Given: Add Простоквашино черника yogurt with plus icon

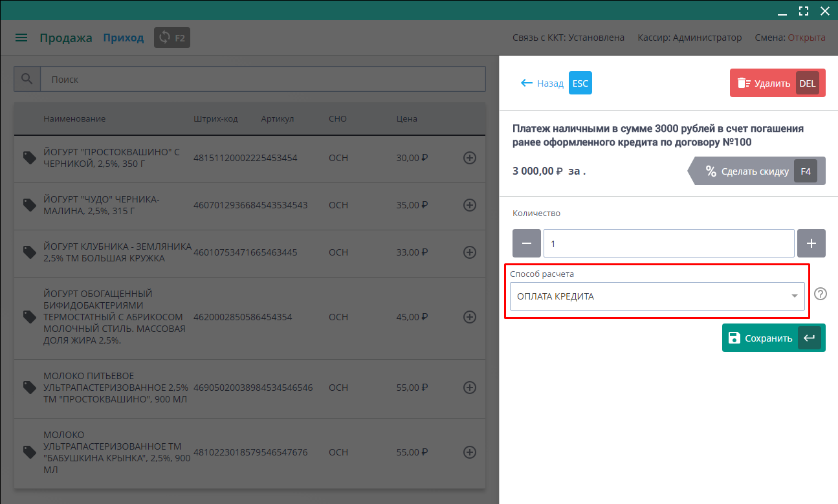Looking at the screenshot, I should point(470,158).
